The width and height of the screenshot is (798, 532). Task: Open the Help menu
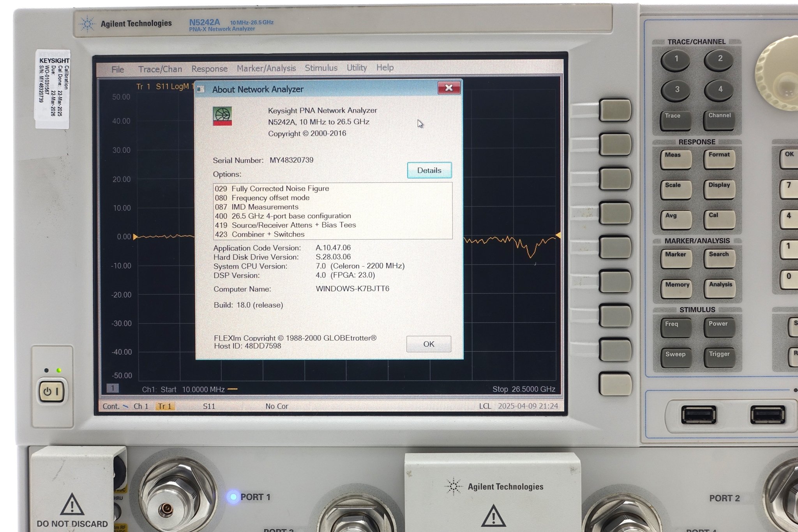click(385, 67)
